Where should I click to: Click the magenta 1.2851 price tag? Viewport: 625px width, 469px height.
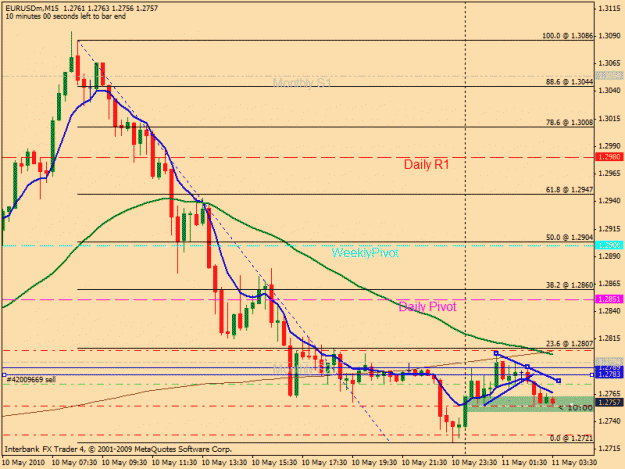point(609,299)
